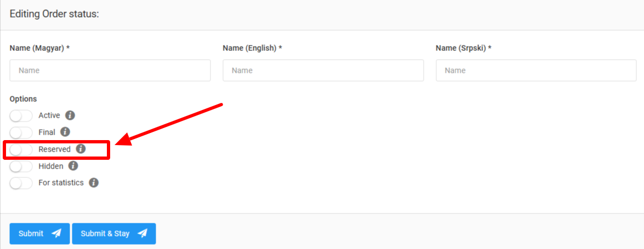Click the info icon next to Hidden

pos(73,166)
